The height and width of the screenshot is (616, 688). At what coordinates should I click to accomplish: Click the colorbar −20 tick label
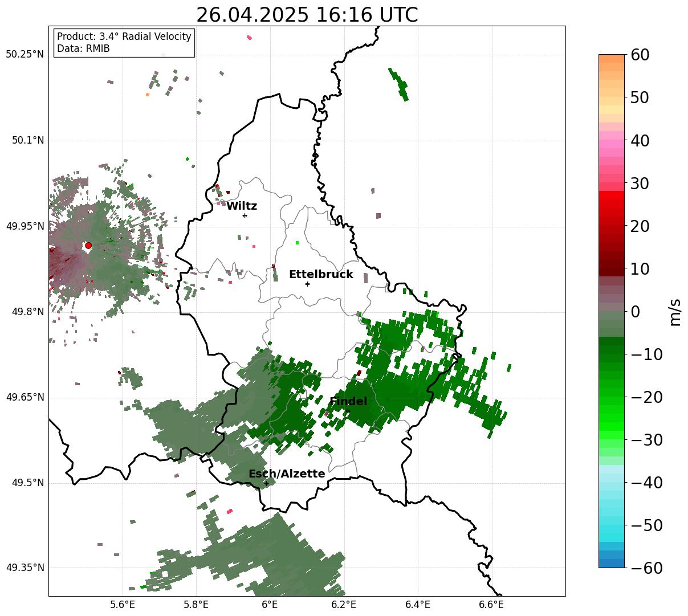[x=646, y=397]
